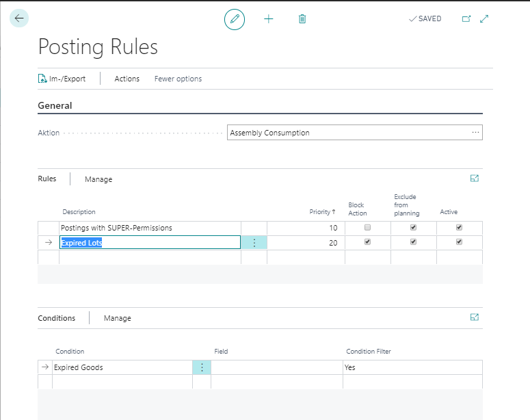530x420 pixels.
Task: Select Postings with SUPER-Permissions description cell
Action: (150, 228)
